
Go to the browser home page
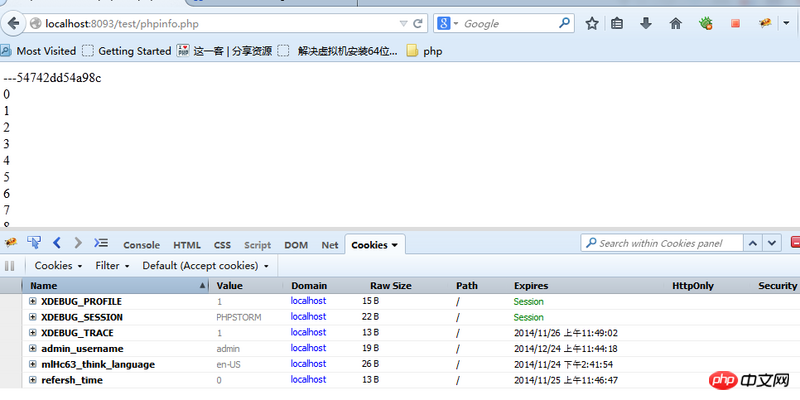pyautogui.click(x=676, y=23)
